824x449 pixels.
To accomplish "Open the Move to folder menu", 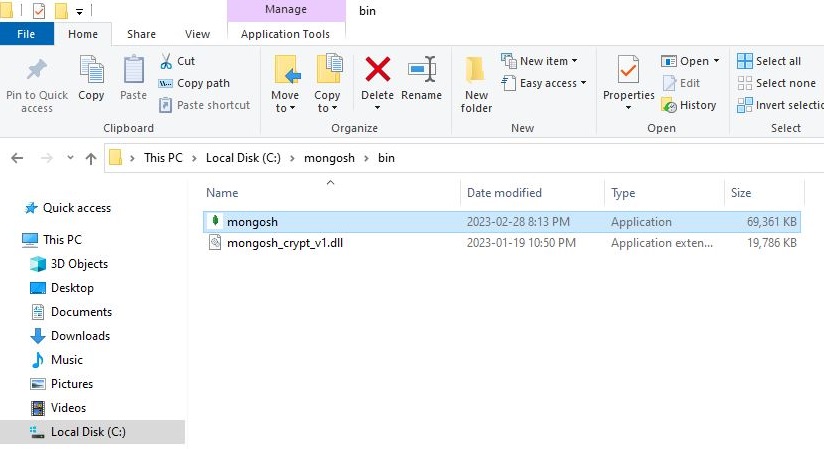I will (285, 84).
